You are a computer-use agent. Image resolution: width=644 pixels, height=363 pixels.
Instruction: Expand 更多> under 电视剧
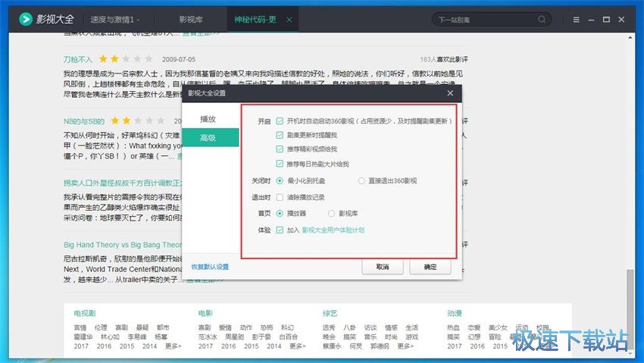173,346
